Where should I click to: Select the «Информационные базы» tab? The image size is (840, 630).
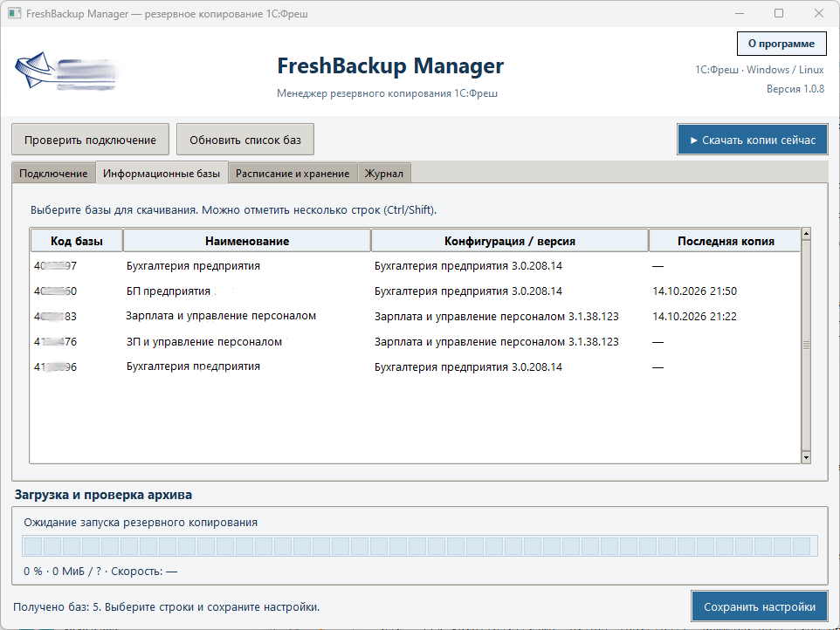[x=162, y=173]
